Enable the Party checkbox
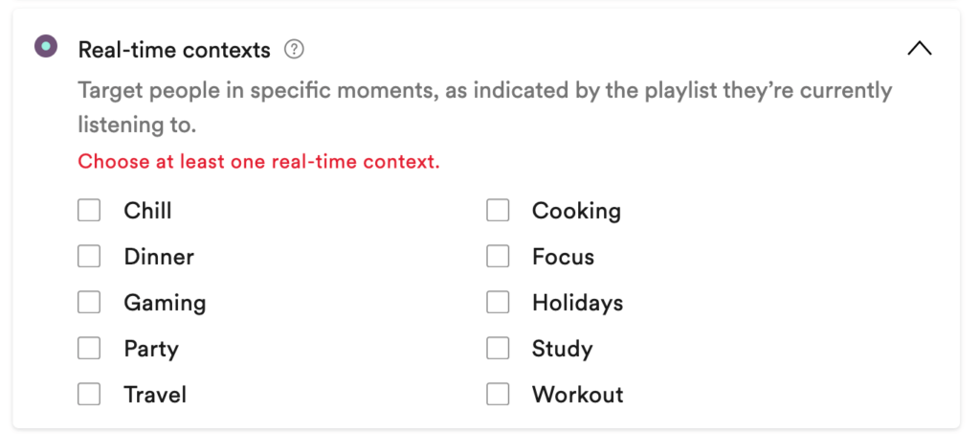Screen dimensions: 980x434 click(89, 349)
